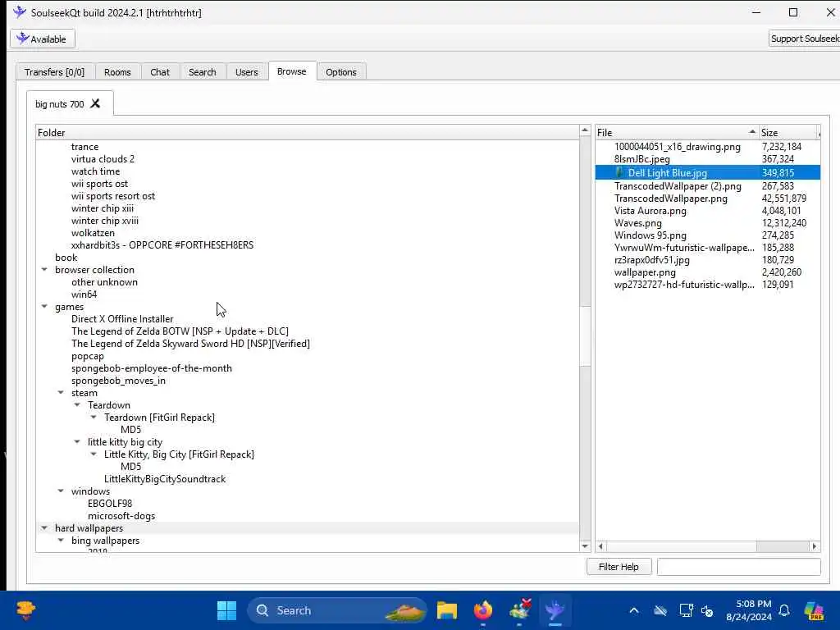Image resolution: width=840 pixels, height=630 pixels.
Task: Click the folder tree scroll down arrow
Action: 585,546
